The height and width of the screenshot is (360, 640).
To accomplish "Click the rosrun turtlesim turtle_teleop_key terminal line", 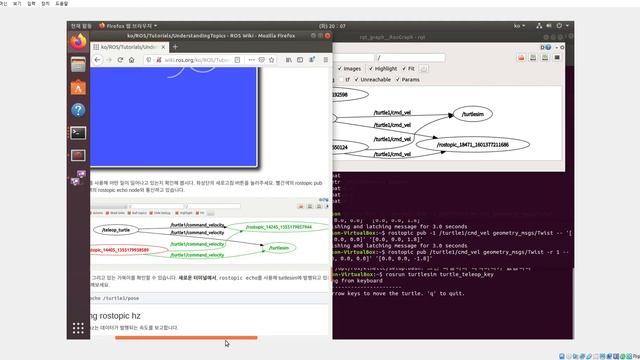I will coord(413,274).
